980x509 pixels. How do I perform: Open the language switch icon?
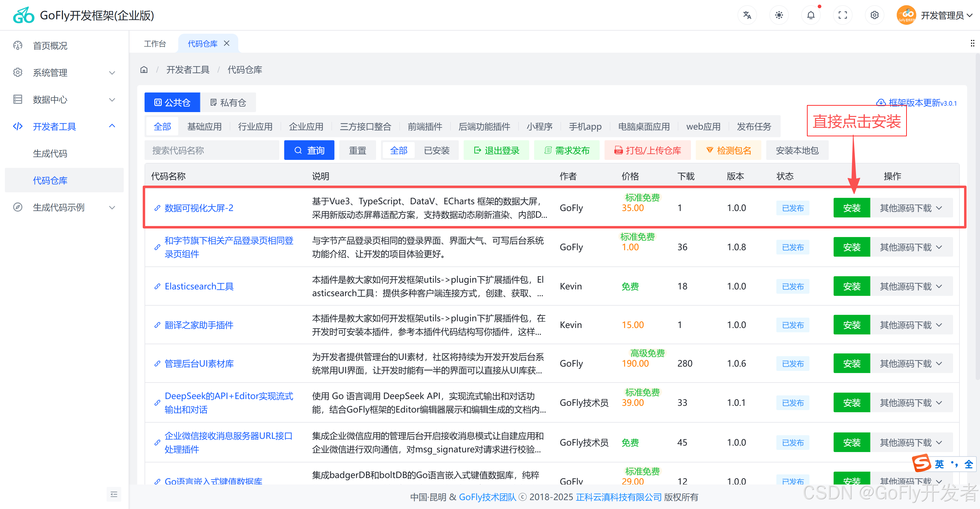[x=747, y=15]
